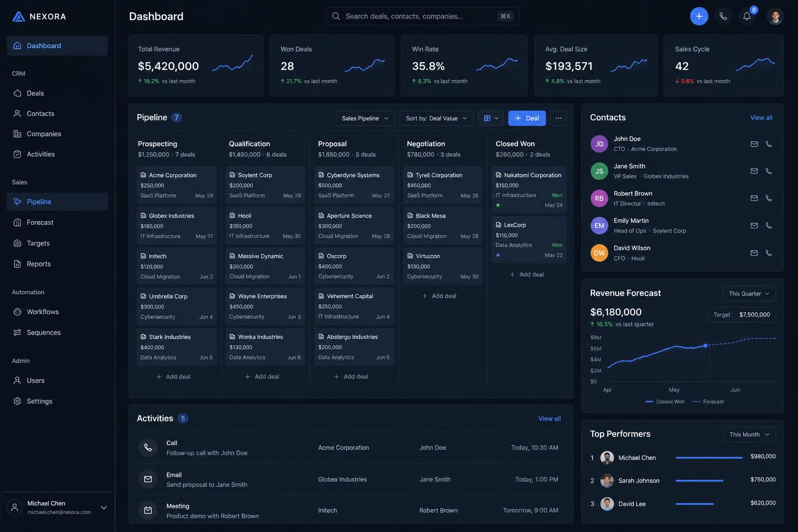
Task: Open the user avatar in top right
Action: click(x=775, y=16)
